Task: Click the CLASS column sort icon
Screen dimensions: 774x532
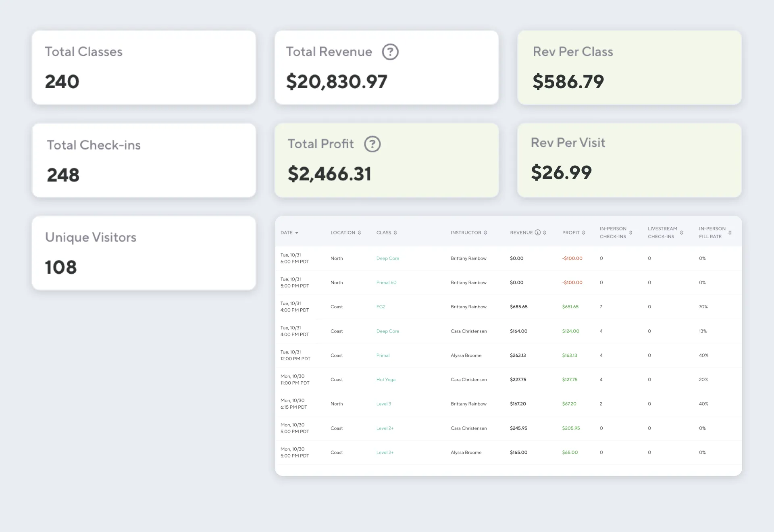Action: click(x=395, y=233)
